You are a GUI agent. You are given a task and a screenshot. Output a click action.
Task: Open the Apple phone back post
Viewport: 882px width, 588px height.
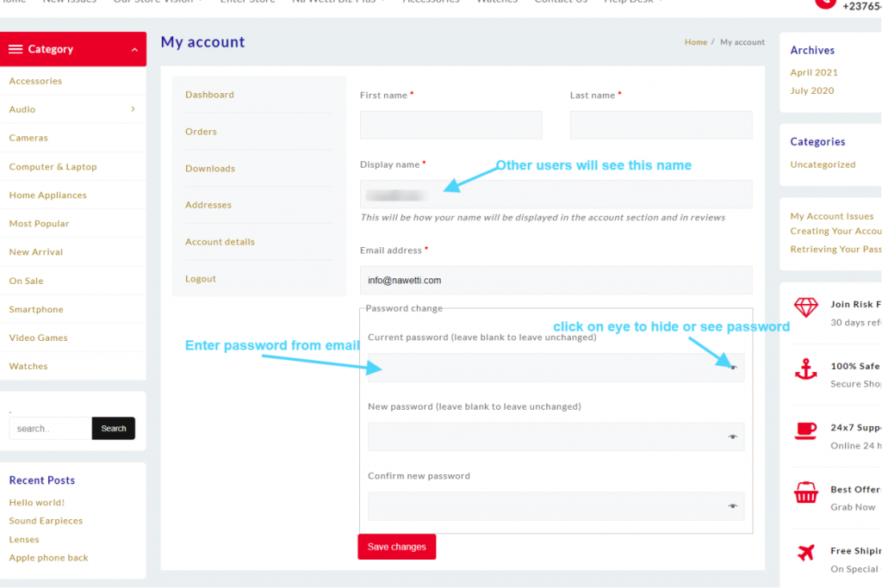click(48, 558)
